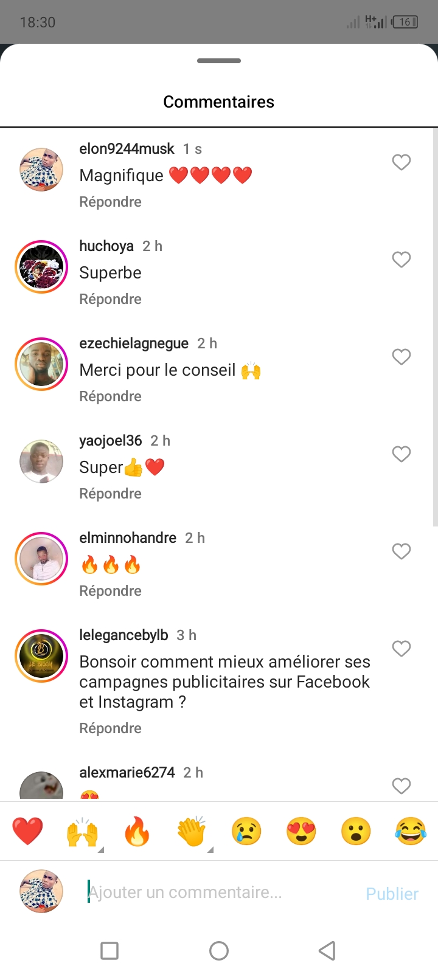This screenshot has height=980, width=438.
Task: Reply to yaojoel36's comment
Action: pyautogui.click(x=110, y=494)
